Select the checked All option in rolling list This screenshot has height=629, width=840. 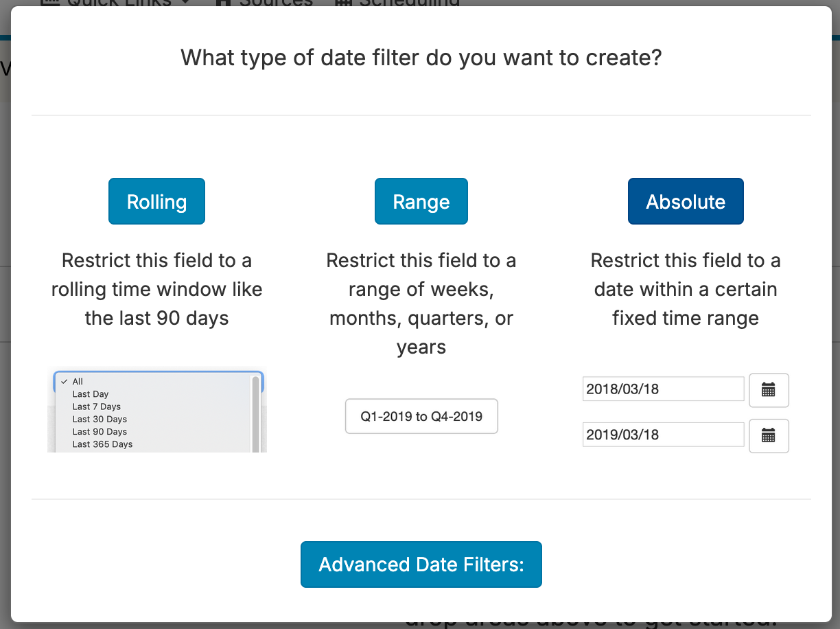click(78, 382)
